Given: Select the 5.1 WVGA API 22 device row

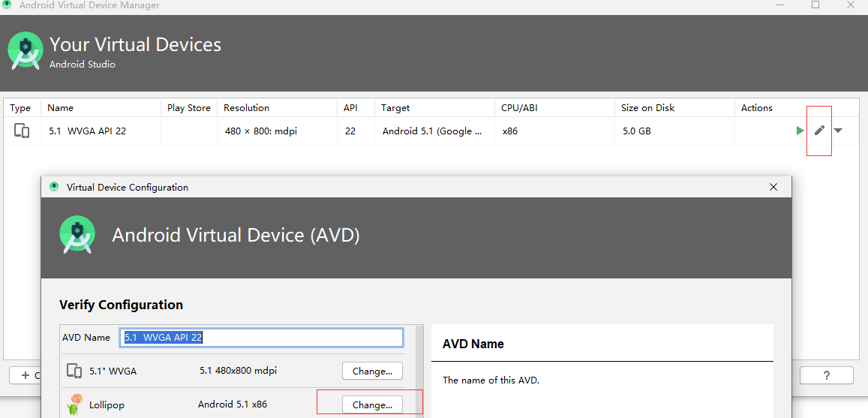Looking at the screenshot, I should click(434, 131).
